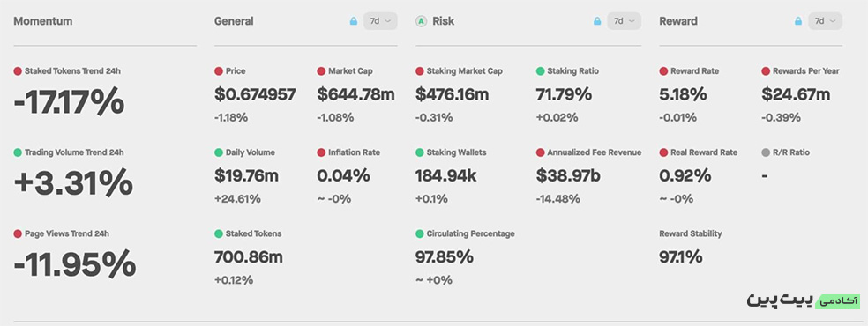Click the red dot beside Staked Tokens Trend 24h
The height and width of the screenshot is (326, 868).
point(18,71)
